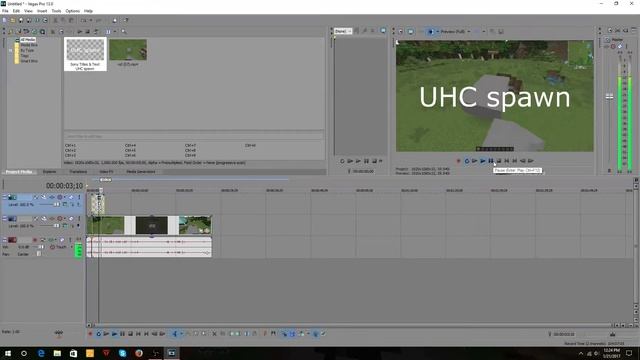The height and width of the screenshot is (360, 640).
Task: Toggle Loop Playback in the timeline transport
Action: tap(99, 334)
